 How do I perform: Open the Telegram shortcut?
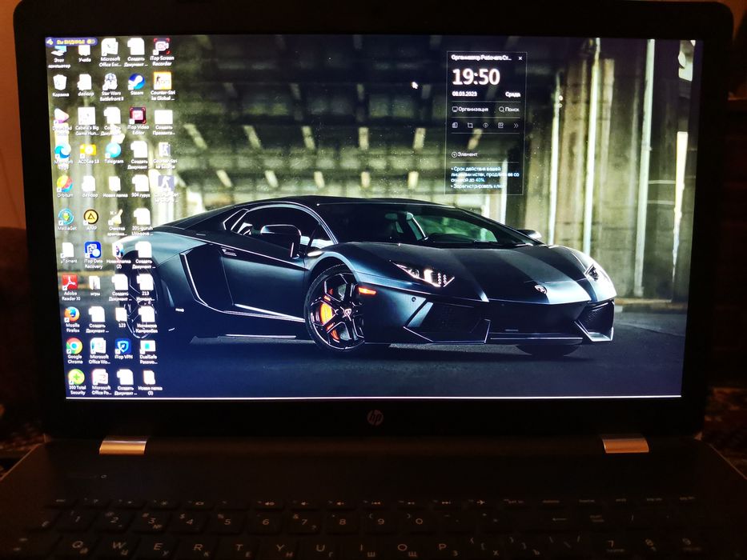pos(114,154)
